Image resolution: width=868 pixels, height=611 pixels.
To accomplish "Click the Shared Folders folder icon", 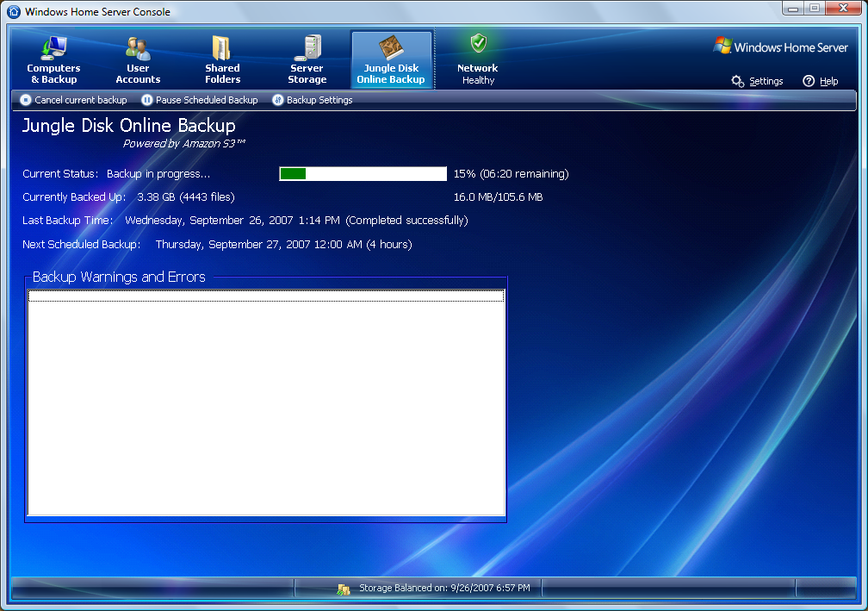I will click(x=222, y=48).
